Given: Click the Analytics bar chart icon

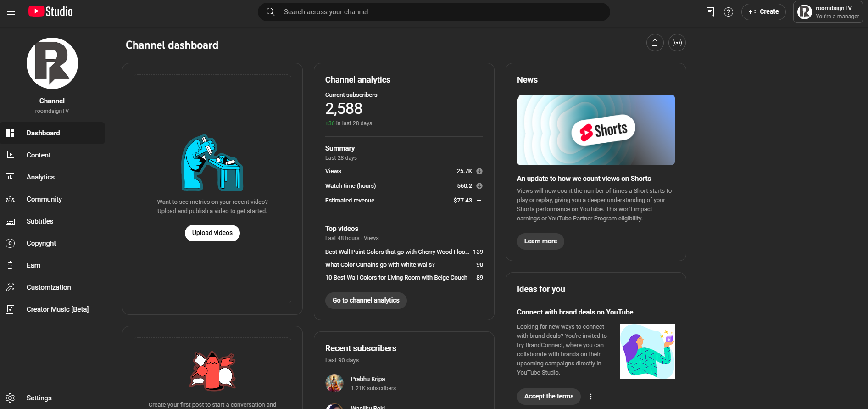Looking at the screenshot, I should 10,177.
